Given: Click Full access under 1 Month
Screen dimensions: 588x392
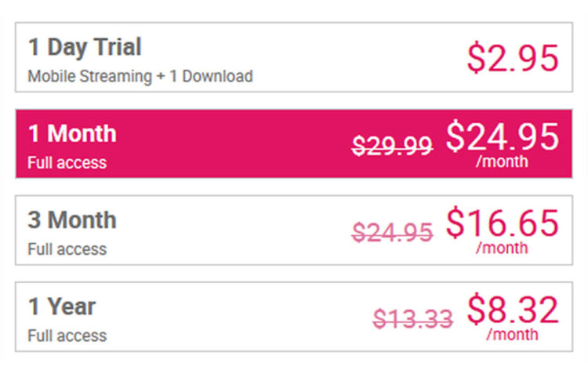Looking at the screenshot, I should (67, 163).
